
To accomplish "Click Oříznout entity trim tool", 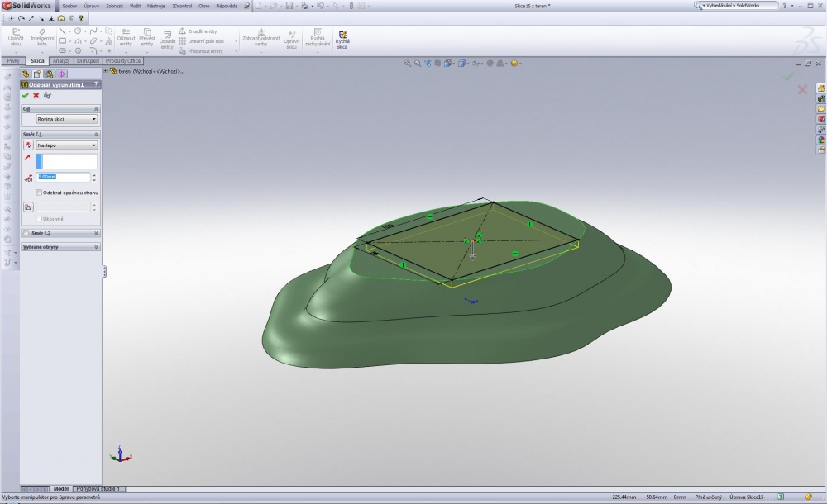I will (126, 39).
